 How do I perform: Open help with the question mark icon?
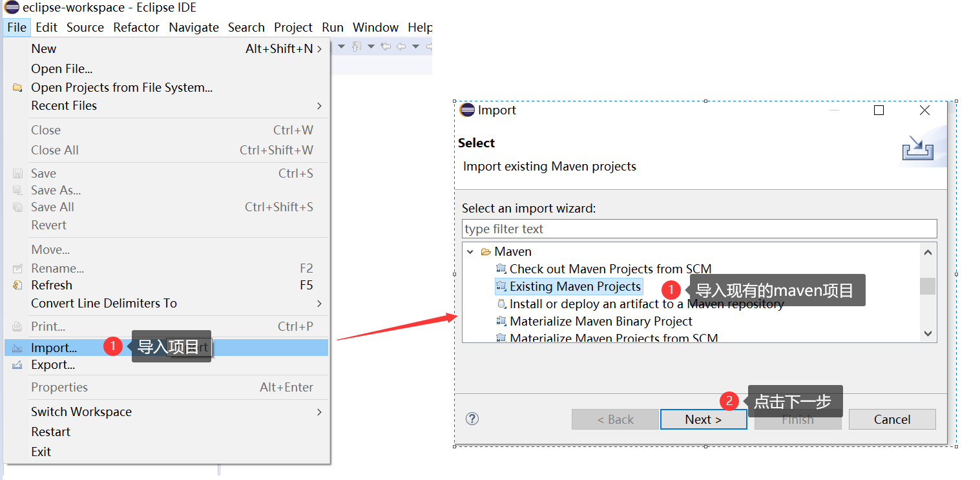[472, 419]
